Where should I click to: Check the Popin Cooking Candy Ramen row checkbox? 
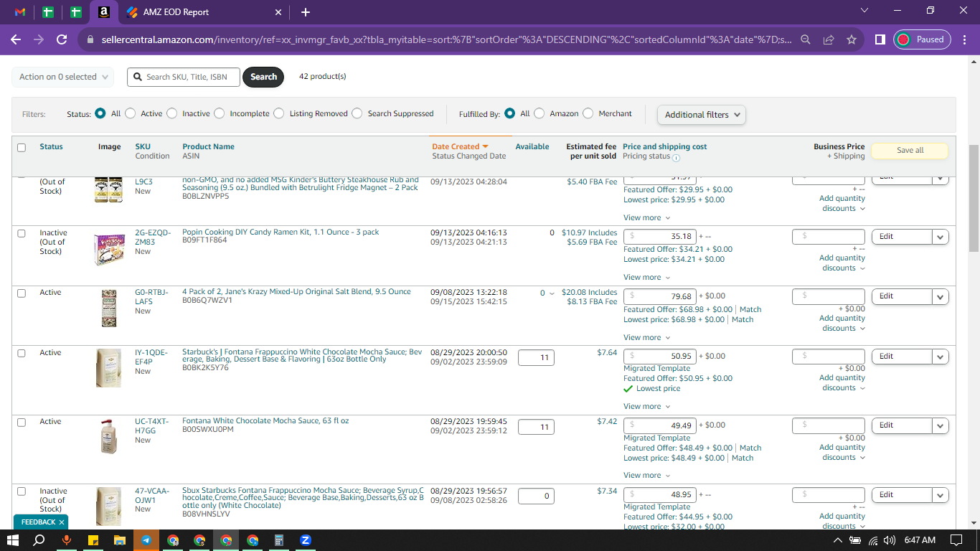(x=22, y=234)
